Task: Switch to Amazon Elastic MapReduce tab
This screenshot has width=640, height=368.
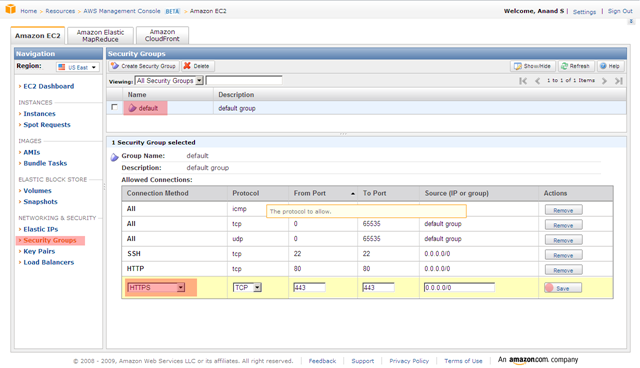Action: [x=100, y=36]
